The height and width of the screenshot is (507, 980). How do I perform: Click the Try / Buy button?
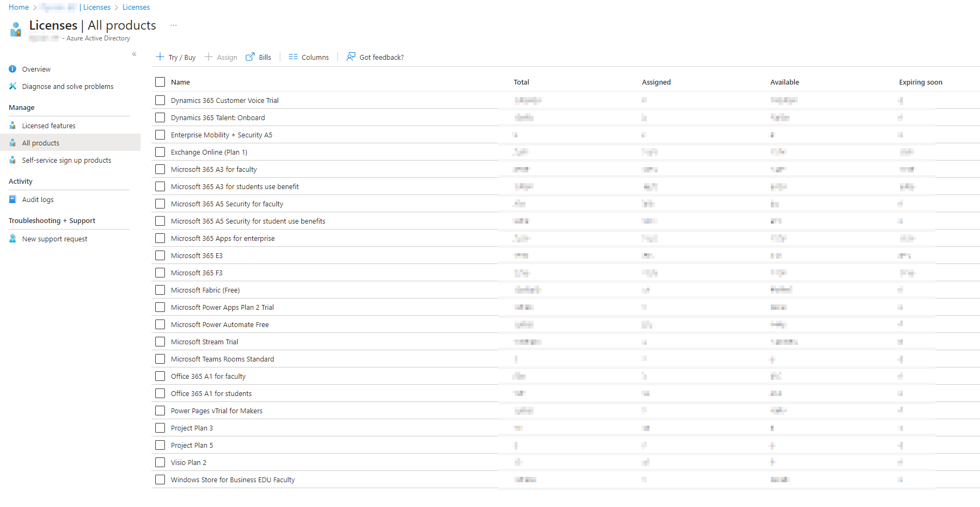176,57
